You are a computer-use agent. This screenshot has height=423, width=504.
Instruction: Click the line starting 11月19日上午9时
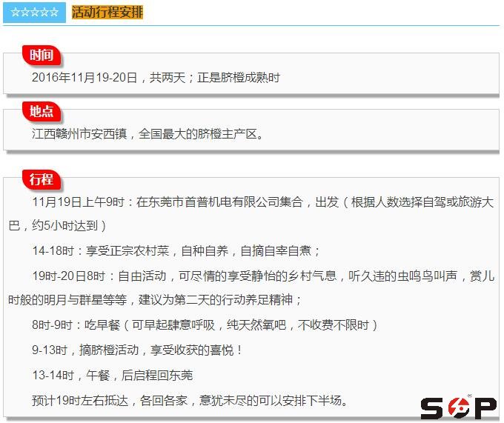262,202
